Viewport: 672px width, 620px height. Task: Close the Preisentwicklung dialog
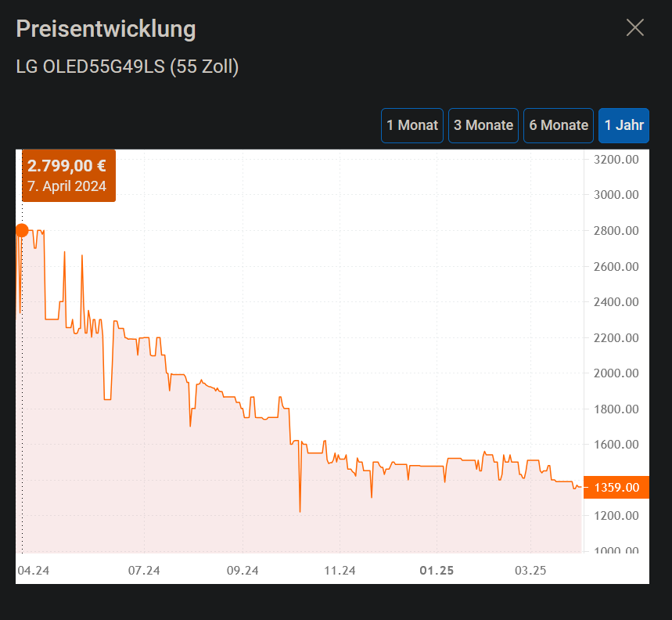634,27
